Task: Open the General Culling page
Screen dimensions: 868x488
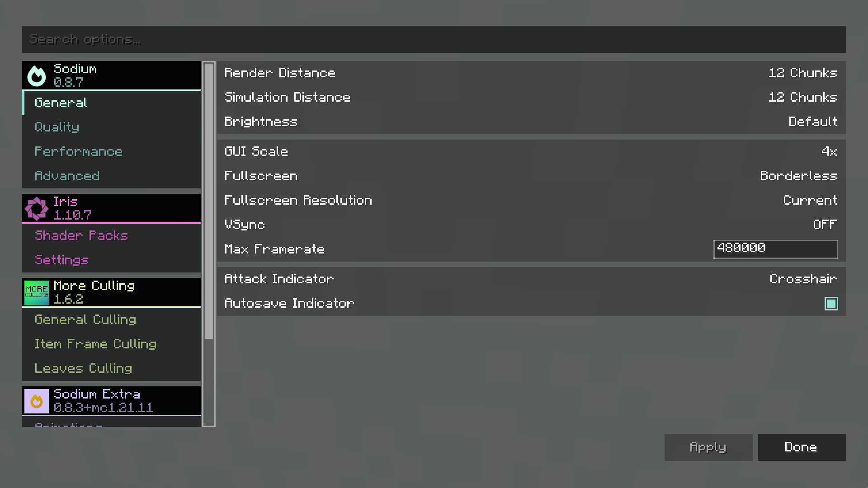Action: [111, 319]
